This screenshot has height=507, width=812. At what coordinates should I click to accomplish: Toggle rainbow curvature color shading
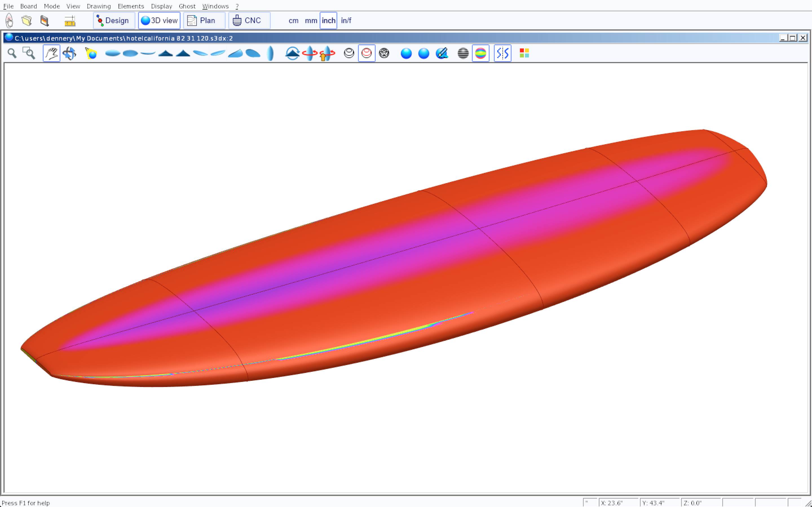(480, 53)
